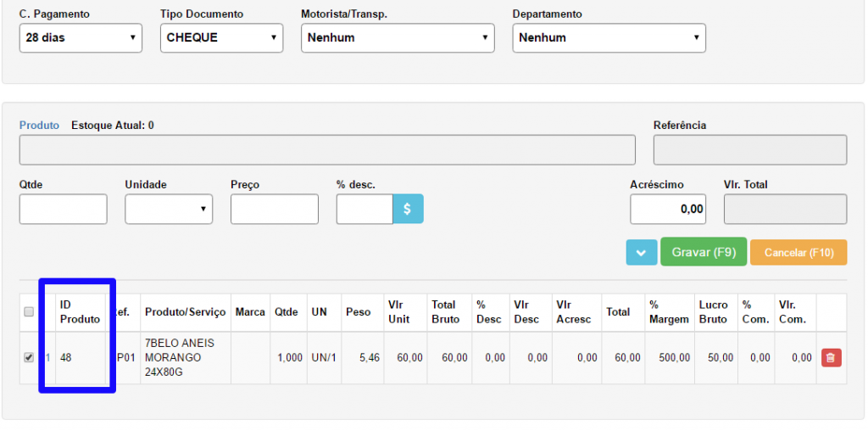Click the % desc. input field
The image size is (868, 431).
coord(364,209)
